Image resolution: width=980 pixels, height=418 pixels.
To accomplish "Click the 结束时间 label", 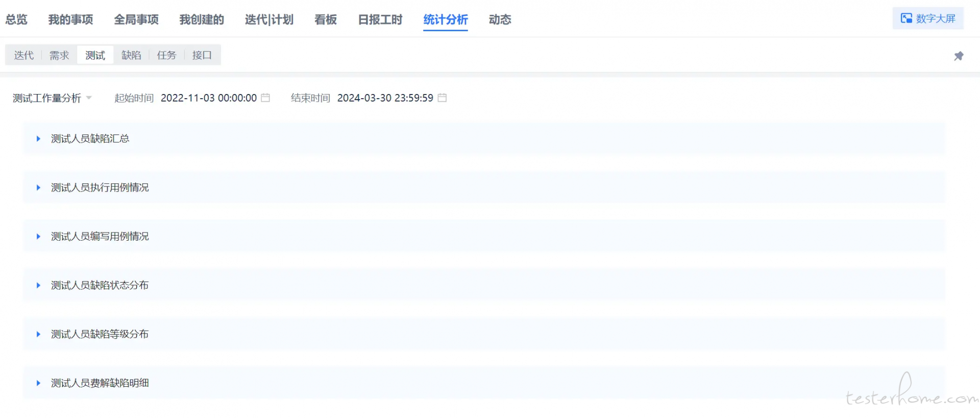I will (311, 98).
